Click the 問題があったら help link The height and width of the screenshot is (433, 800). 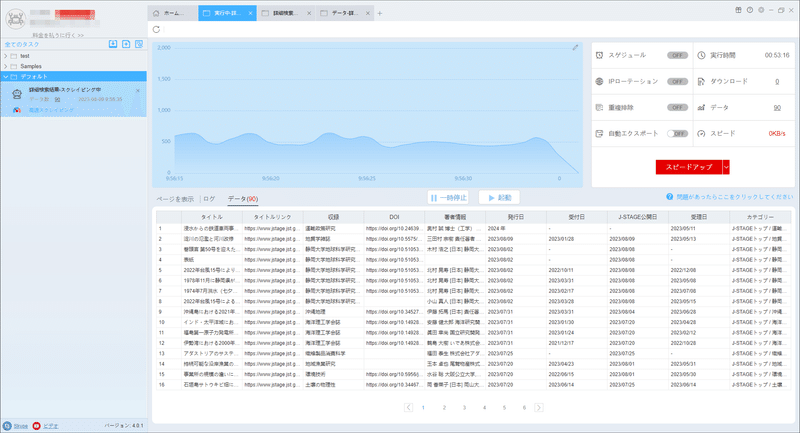734,197
